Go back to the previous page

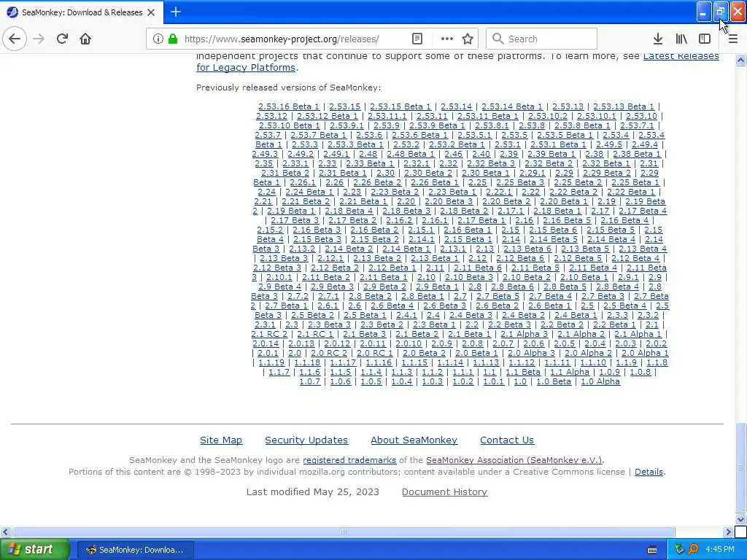[x=15, y=39]
